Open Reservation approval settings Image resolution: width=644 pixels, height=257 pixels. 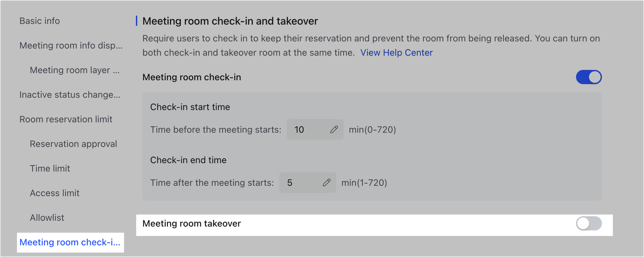[x=73, y=144]
